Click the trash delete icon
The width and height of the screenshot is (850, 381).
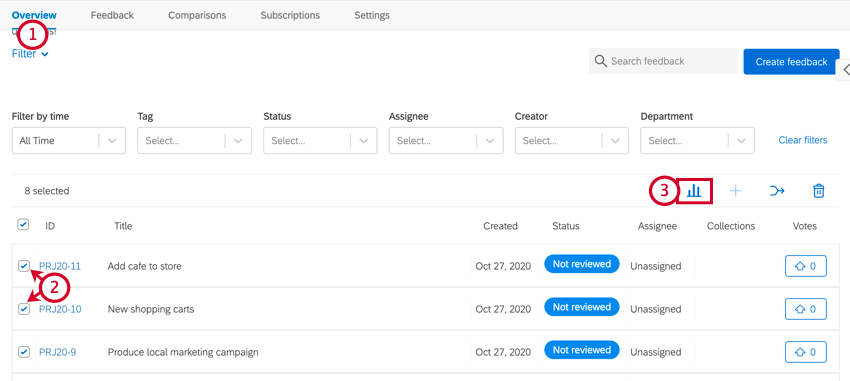pos(819,191)
